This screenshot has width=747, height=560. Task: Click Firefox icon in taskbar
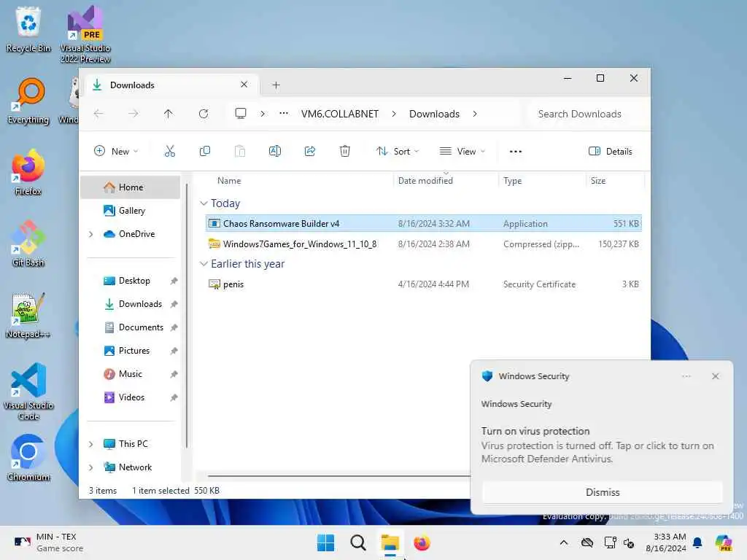click(422, 542)
